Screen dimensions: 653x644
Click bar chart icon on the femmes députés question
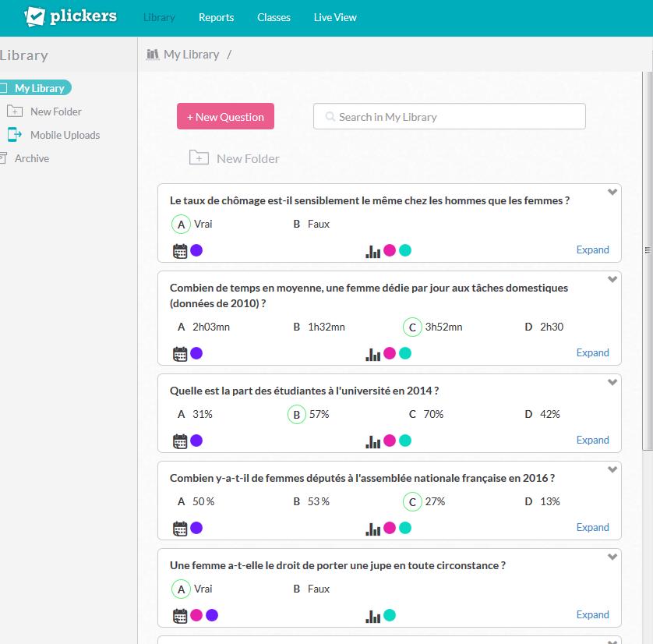(x=373, y=529)
